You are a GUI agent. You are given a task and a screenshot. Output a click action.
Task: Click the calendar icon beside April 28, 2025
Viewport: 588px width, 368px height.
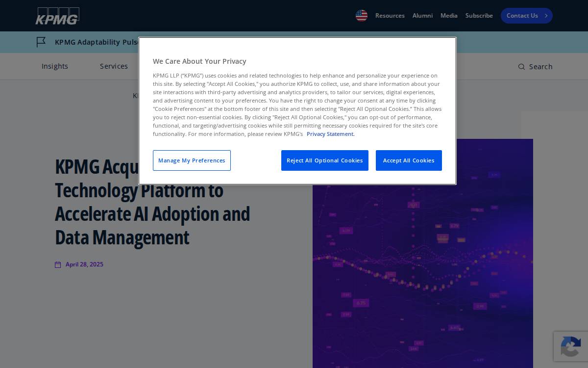click(x=58, y=264)
